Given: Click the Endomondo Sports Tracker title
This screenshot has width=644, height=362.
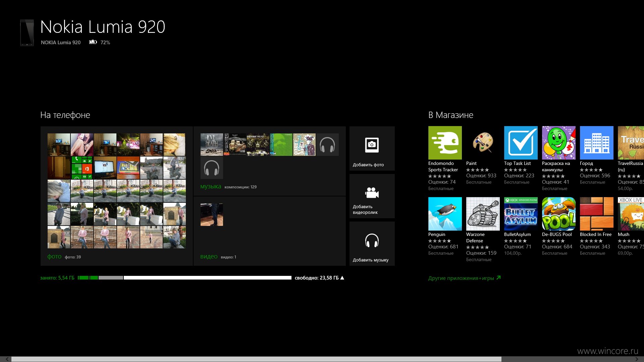Looking at the screenshot, I should pyautogui.click(x=443, y=167).
